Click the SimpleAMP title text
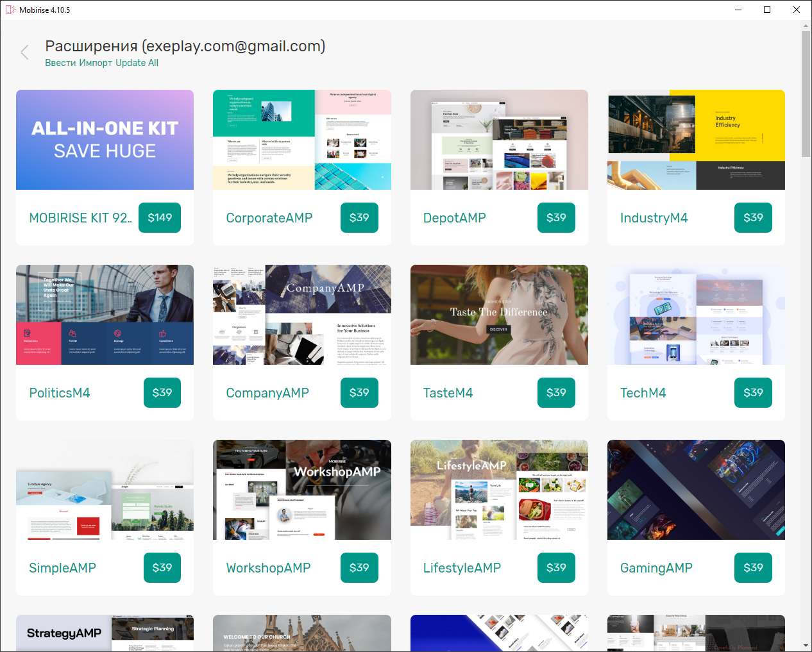The width and height of the screenshot is (812, 652). [63, 568]
